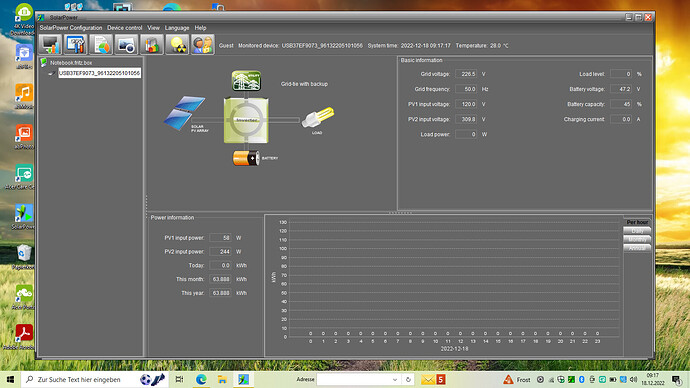Click the inverter icon in the diagram
This screenshot has width=690, height=388.
(x=246, y=120)
